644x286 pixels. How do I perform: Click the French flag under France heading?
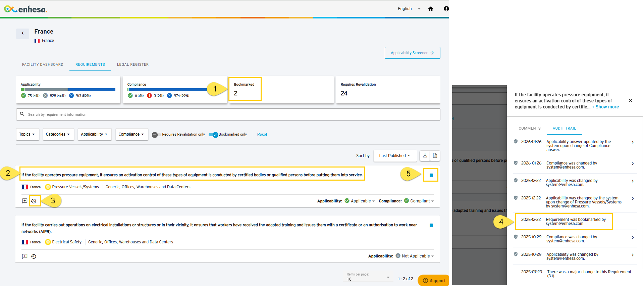coord(37,41)
